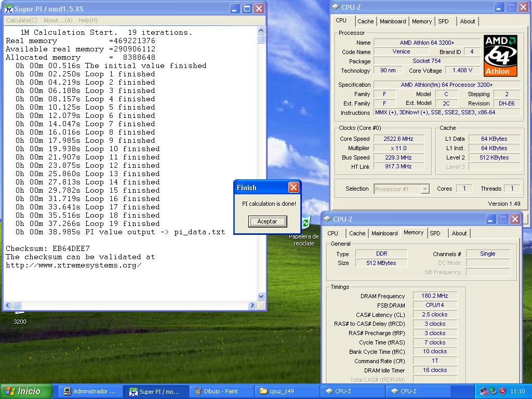Switch to SPD tab in top CPU-Z
The height and width of the screenshot is (399, 532).
(443, 21)
